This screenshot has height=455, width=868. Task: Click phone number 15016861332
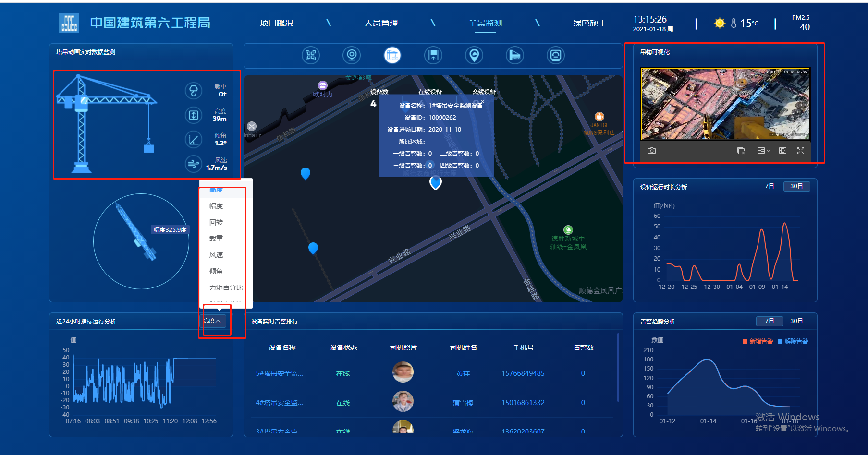pos(523,403)
